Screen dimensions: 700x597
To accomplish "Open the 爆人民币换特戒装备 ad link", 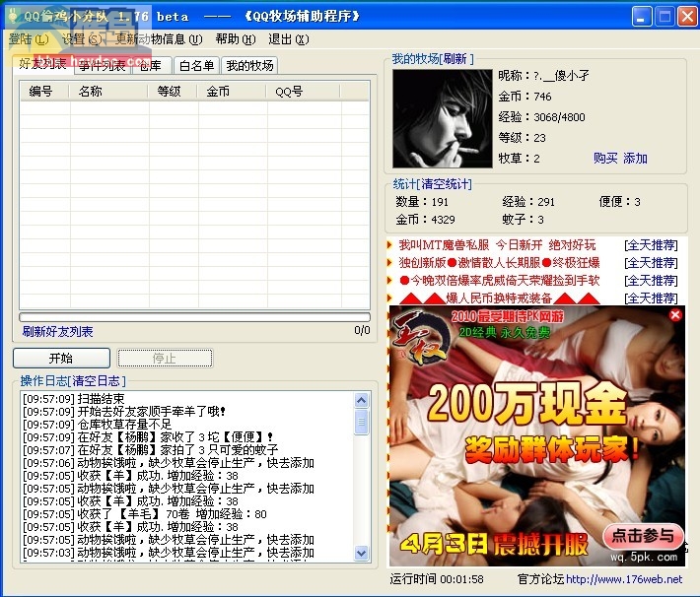I will coord(499,298).
